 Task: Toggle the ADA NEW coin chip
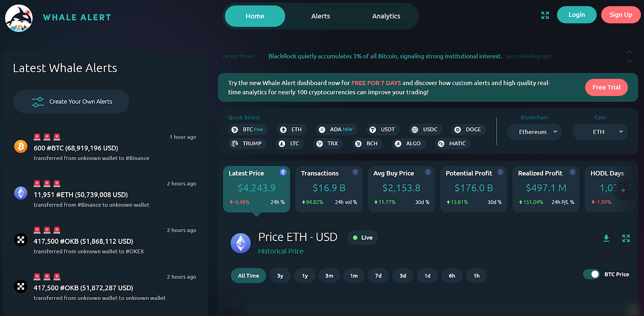(x=336, y=129)
